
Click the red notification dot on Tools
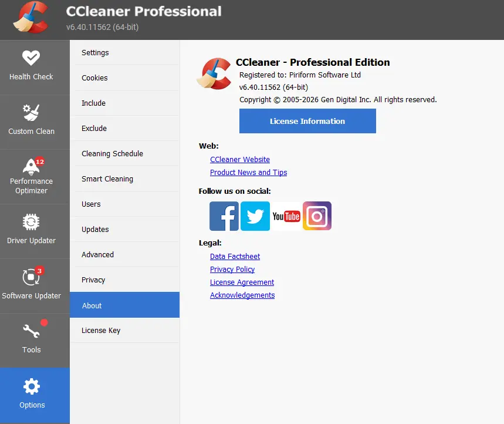coord(44,322)
